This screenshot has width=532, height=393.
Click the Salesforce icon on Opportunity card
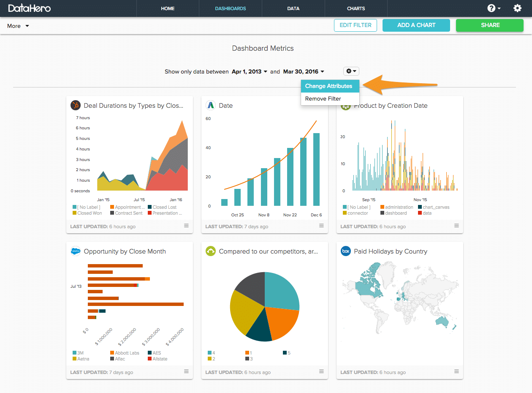pos(76,251)
